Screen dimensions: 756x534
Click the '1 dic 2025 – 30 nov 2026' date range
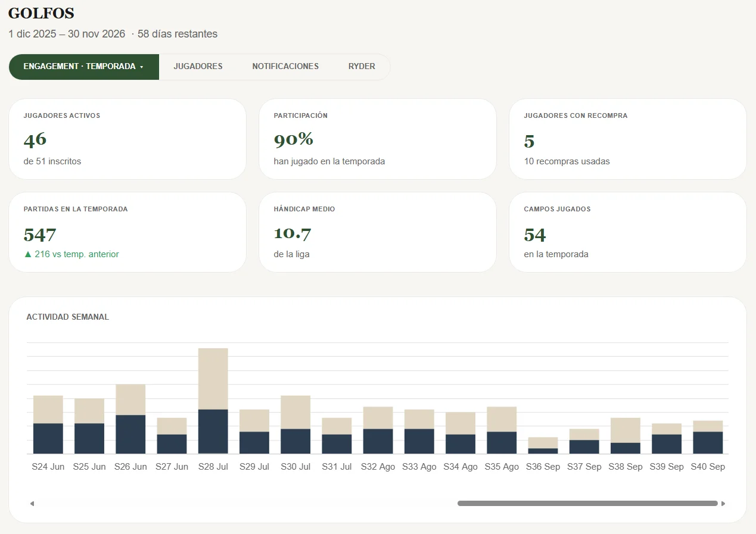(67, 34)
